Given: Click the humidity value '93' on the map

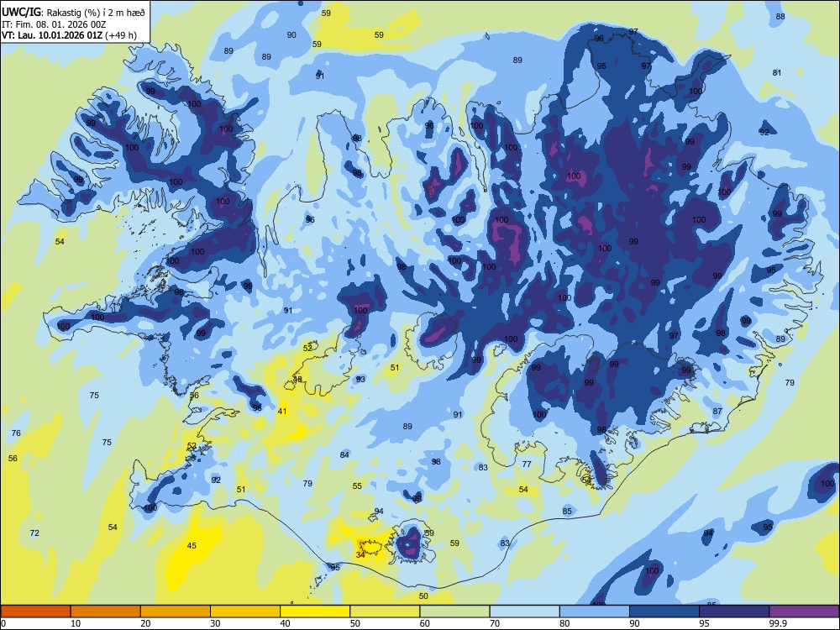Looking at the screenshot, I should click(x=360, y=380).
